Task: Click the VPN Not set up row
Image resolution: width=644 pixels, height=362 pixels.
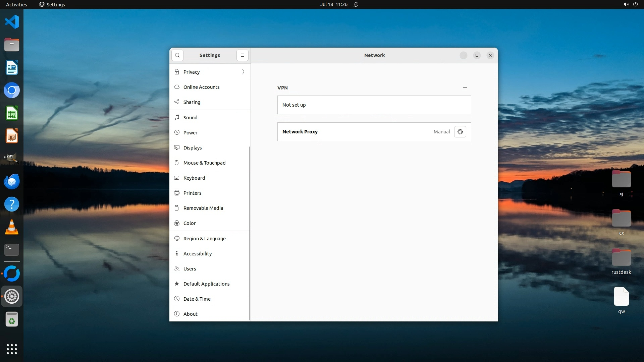Action: click(374, 105)
